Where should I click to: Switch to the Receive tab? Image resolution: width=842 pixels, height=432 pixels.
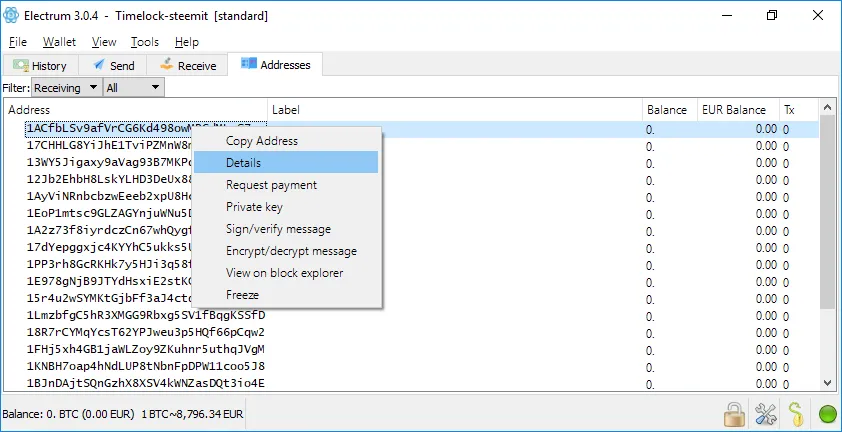tap(187, 66)
